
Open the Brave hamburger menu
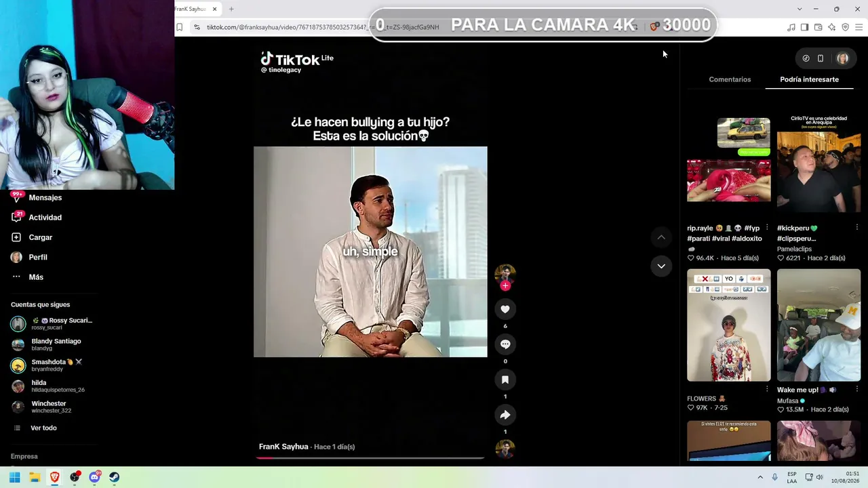859,27
